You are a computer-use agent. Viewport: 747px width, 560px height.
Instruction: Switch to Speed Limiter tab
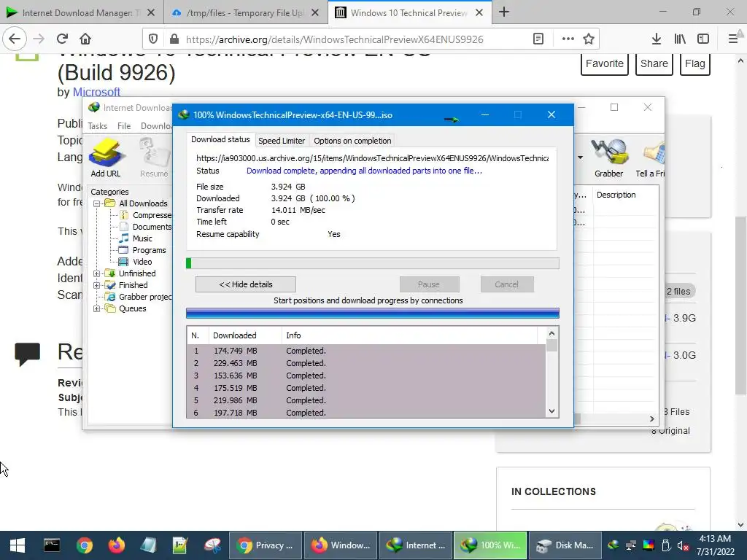pos(282,141)
